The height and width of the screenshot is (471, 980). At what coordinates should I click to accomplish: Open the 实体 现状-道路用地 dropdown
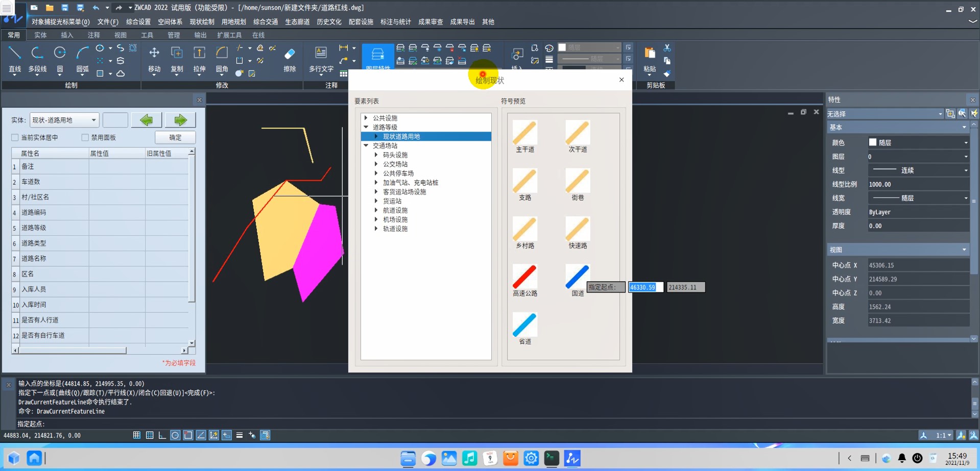click(x=64, y=120)
